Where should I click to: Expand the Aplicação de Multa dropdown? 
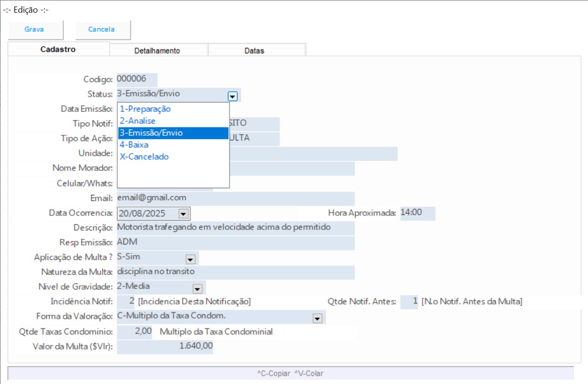190,259
